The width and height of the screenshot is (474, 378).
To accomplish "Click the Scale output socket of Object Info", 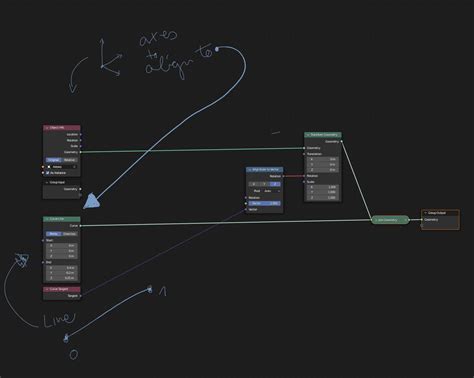I will click(81, 146).
